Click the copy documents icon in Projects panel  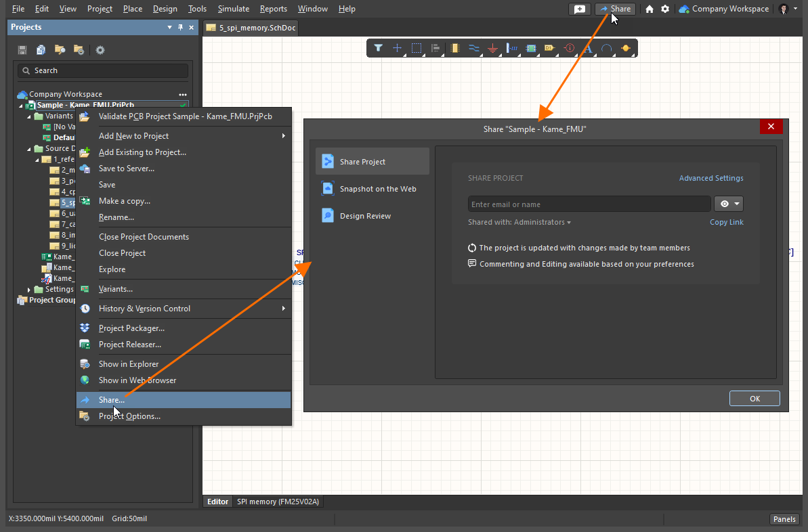(x=41, y=50)
